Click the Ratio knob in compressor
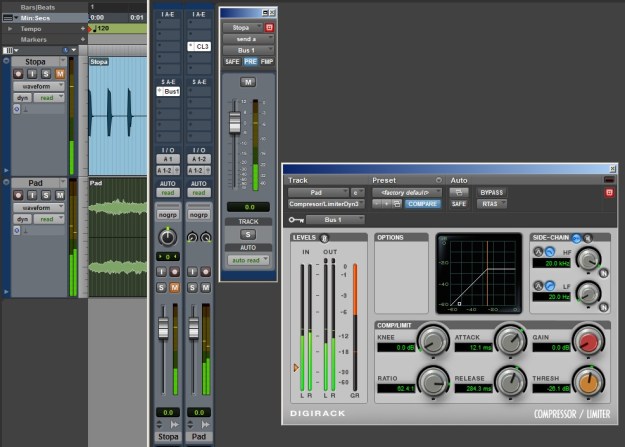The height and width of the screenshot is (447, 625). [x=432, y=382]
